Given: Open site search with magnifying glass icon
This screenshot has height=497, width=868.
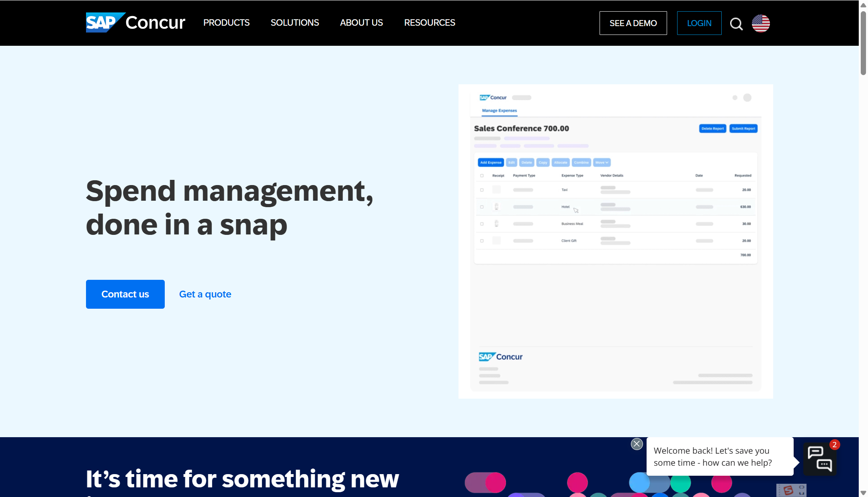Looking at the screenshot, I should (736, 24).
